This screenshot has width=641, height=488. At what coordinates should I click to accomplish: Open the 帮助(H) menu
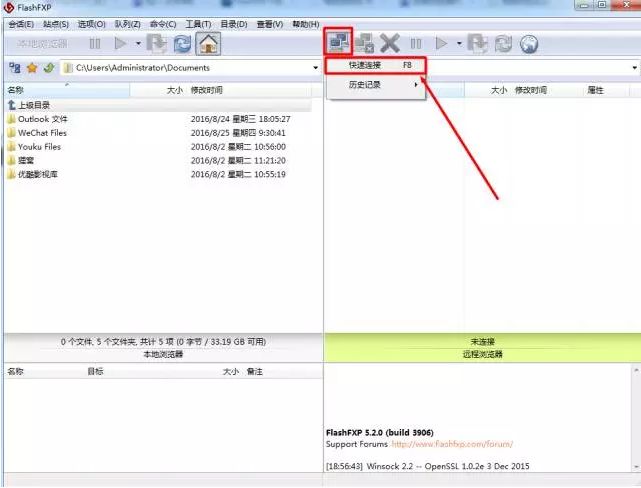pos(305,24)
